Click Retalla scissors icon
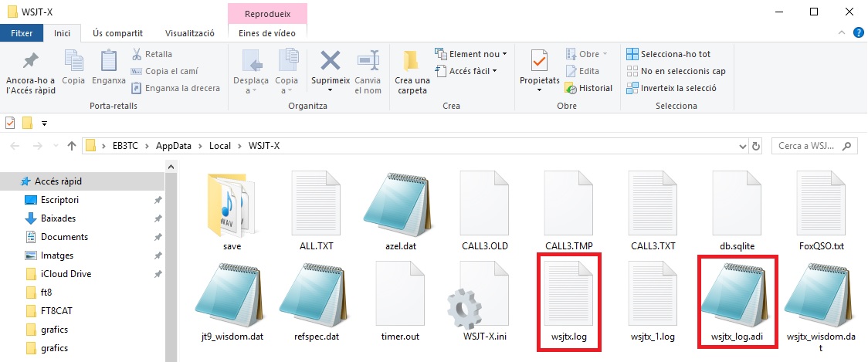Viewport: 868px width, 362px height. (136, 54)
